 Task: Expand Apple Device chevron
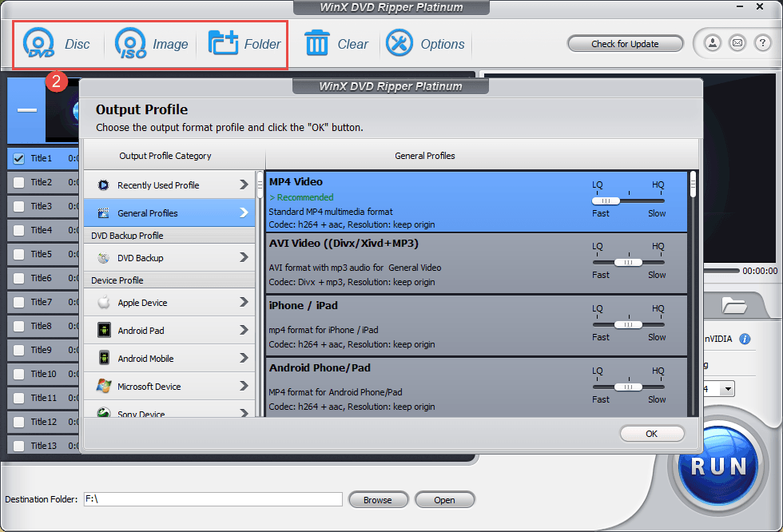point(244,302)
